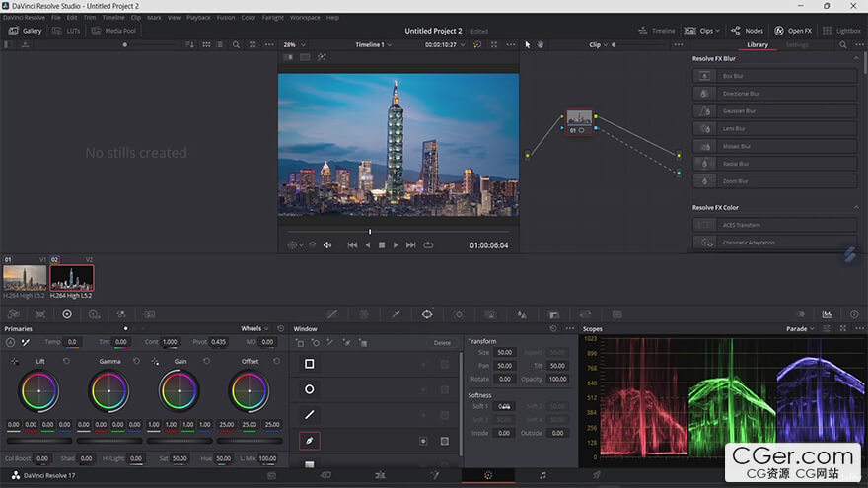This screenshot has height=488, width=868.
Task: Open the Qualifier eyedropper palette
Action: [x=396, y=314]
